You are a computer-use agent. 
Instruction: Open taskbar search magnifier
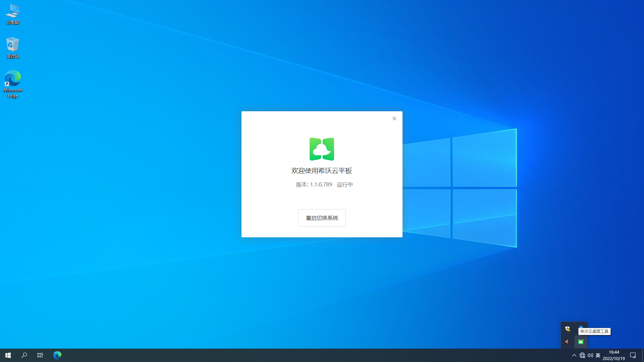pos(24,355)
